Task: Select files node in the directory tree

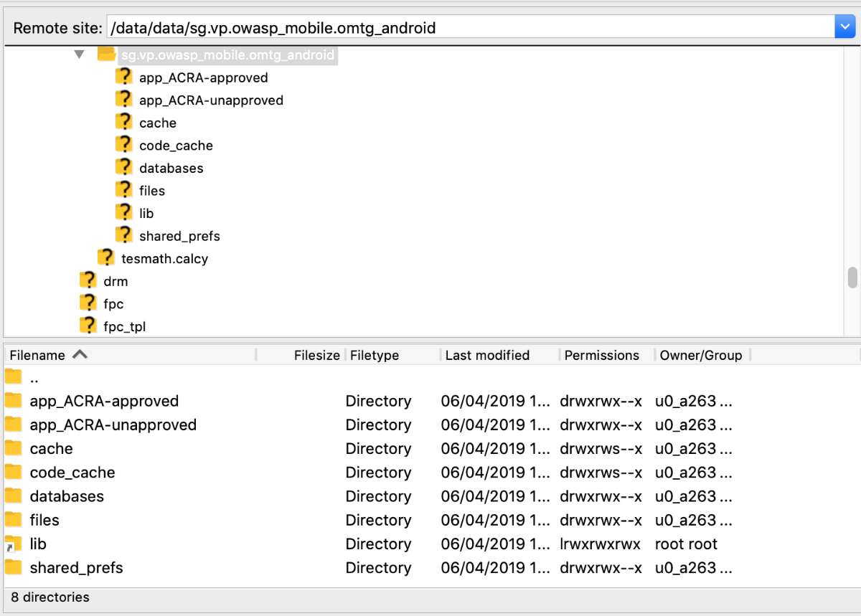Action: pos(152,191)
